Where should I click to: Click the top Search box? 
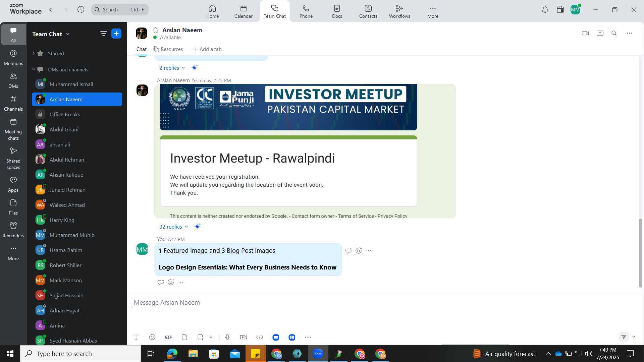(120, 10)
